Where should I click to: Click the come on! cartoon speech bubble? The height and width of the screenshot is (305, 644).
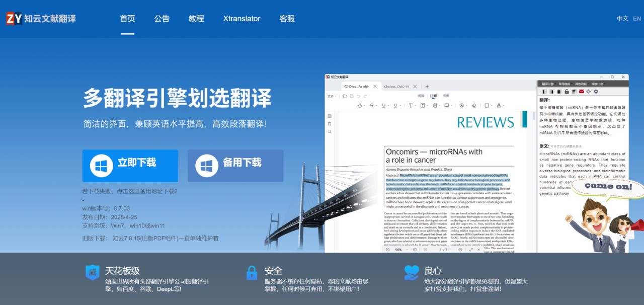(x=608, y=187)
